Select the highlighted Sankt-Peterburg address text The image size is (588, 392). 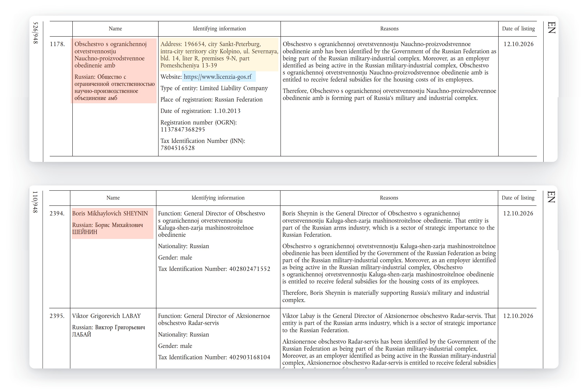pyautogui.click(x=219, y=54)
